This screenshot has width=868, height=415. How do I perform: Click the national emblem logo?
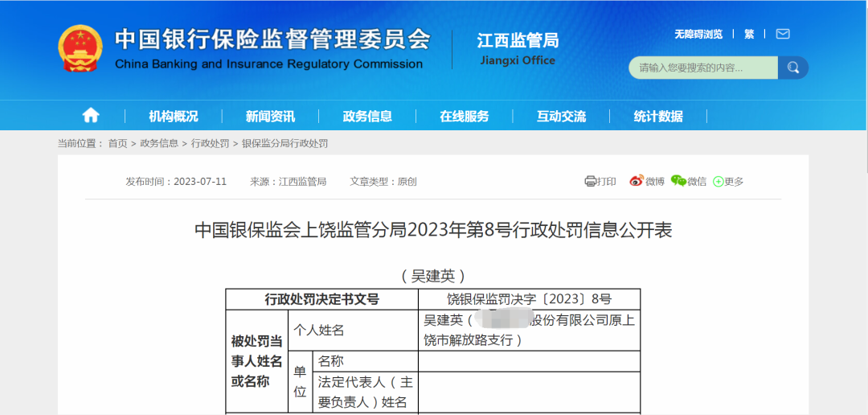pyautogui.click(x=80, y=48)
